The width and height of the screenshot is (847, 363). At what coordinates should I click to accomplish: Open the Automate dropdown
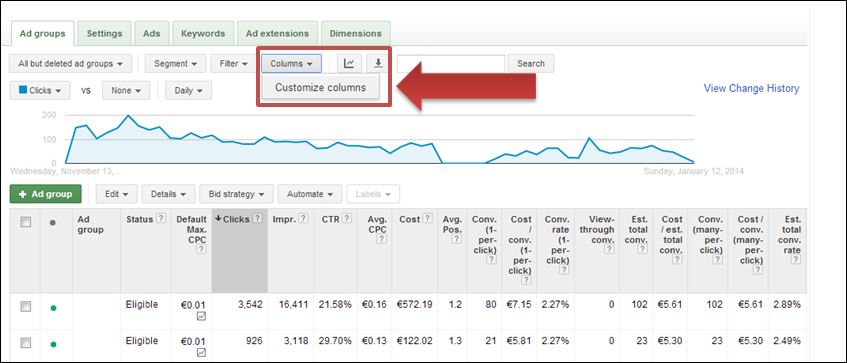(310, 194)
